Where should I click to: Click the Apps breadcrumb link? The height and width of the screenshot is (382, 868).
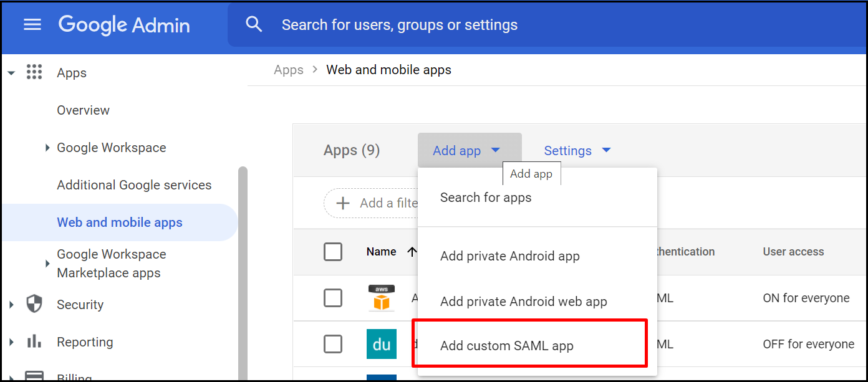click(x=289, y=70)
